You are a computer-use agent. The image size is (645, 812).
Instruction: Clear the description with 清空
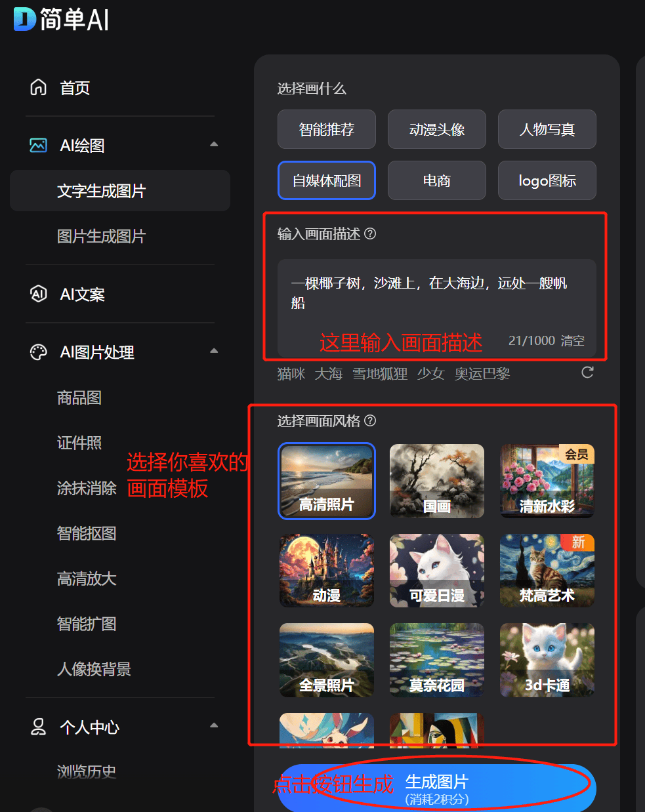click(x=572, y=340)
